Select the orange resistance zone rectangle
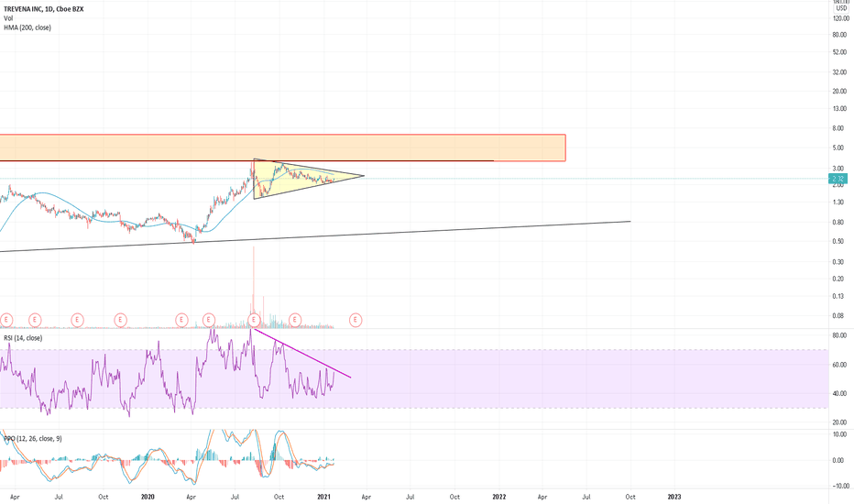This screenshot has height=504, width=854. pyautogui.click(x=282, y=148)
